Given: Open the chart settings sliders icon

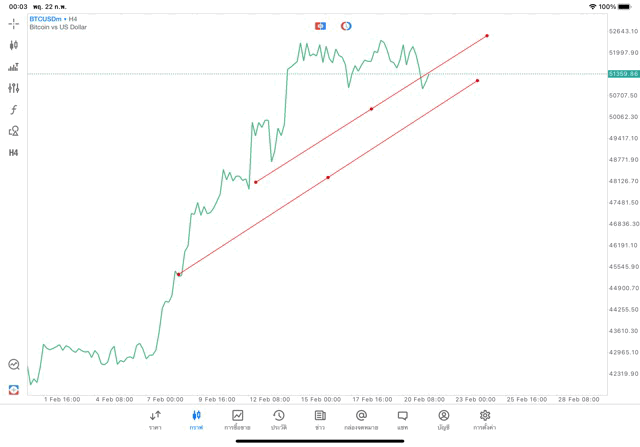Looking at the screenshot, I should pos(14,88).
